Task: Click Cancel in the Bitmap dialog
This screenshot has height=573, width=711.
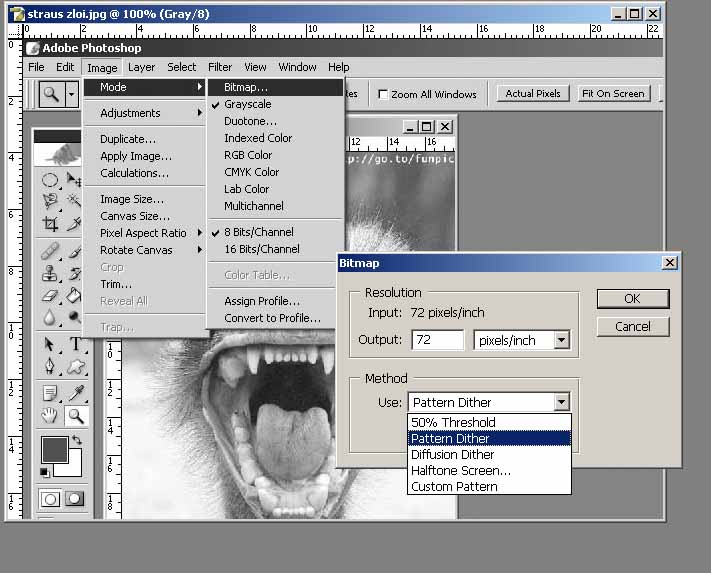Action: [x=633, y=326]
